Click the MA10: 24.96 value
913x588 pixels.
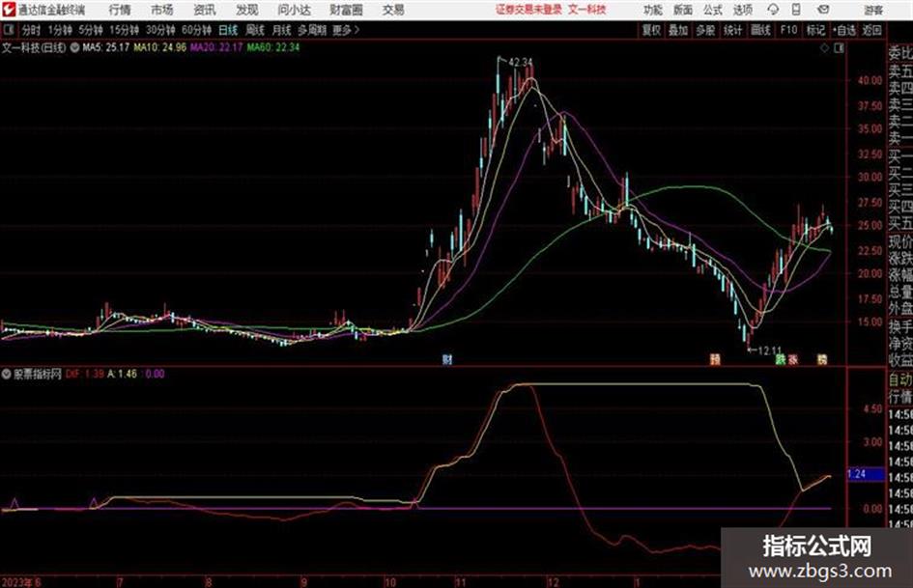point(159,47)
